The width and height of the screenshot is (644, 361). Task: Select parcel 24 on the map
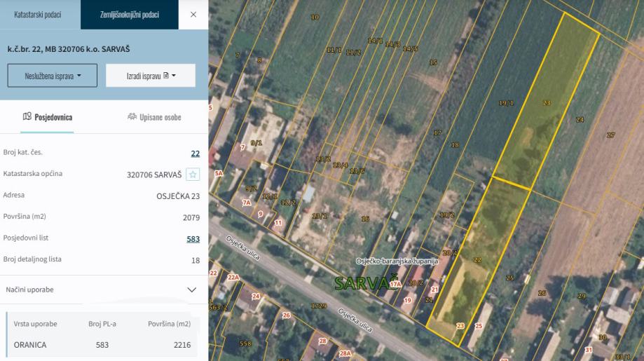pos(580,119)
